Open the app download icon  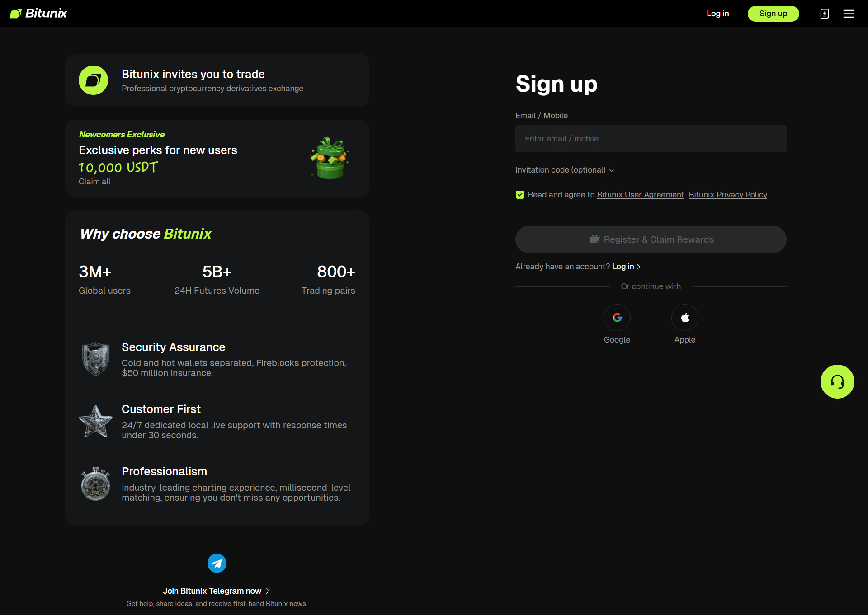(825, 14)
